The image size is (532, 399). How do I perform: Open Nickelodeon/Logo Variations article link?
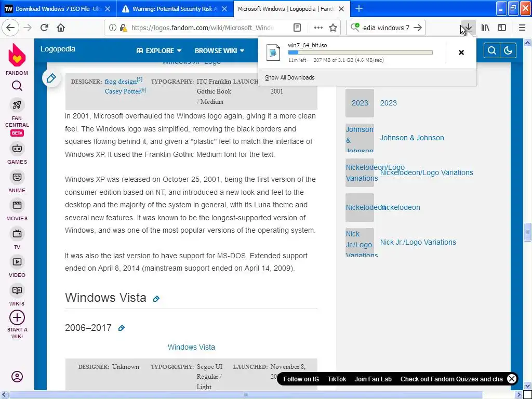427,172
